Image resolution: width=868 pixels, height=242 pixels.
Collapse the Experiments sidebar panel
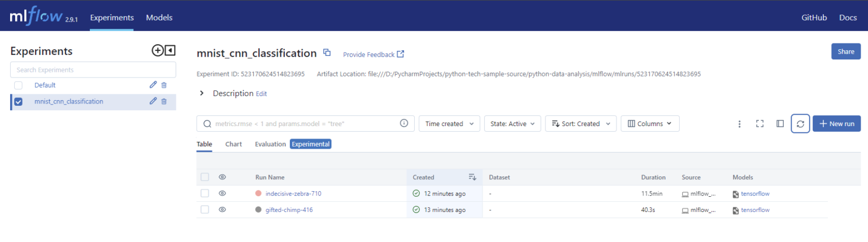pyautogui.click(x=170, y=51)
